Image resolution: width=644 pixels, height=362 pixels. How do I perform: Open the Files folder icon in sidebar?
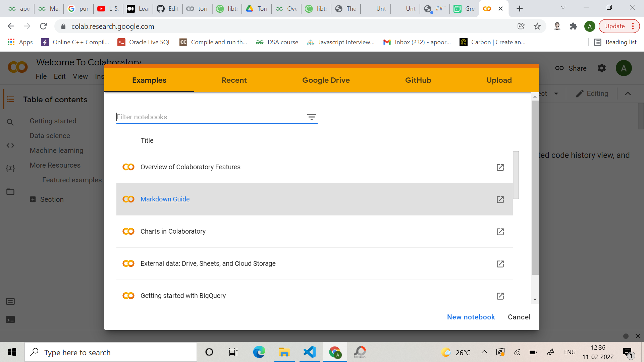pos(10,192)
